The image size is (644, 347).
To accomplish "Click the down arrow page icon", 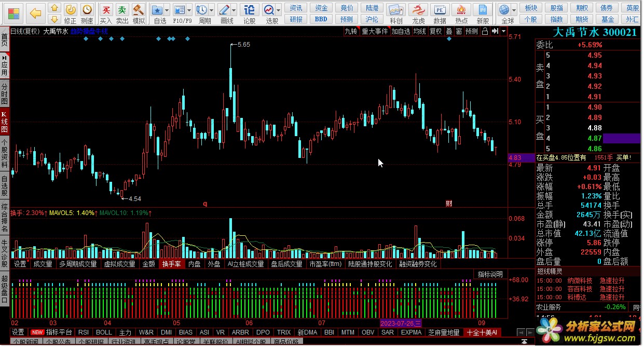I will click(54, 19).
